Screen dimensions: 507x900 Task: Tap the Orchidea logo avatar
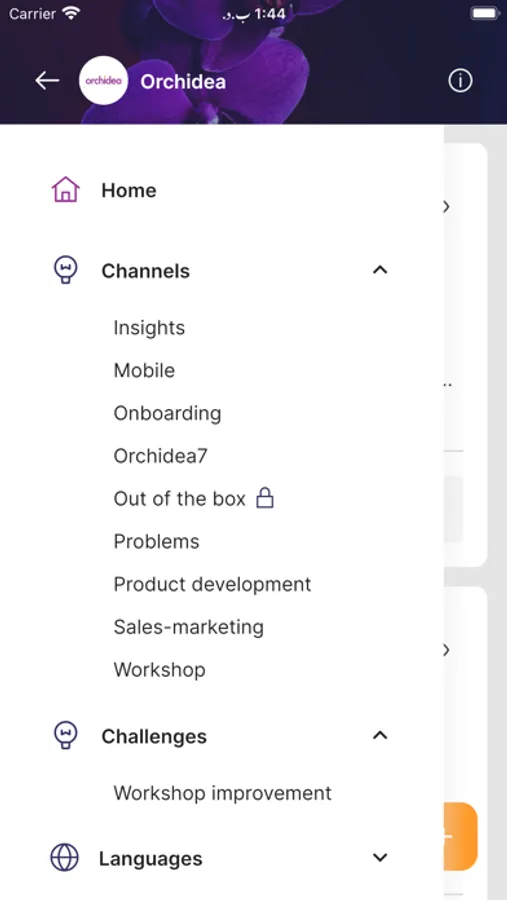pyautogui.click(x=103, y=81)
